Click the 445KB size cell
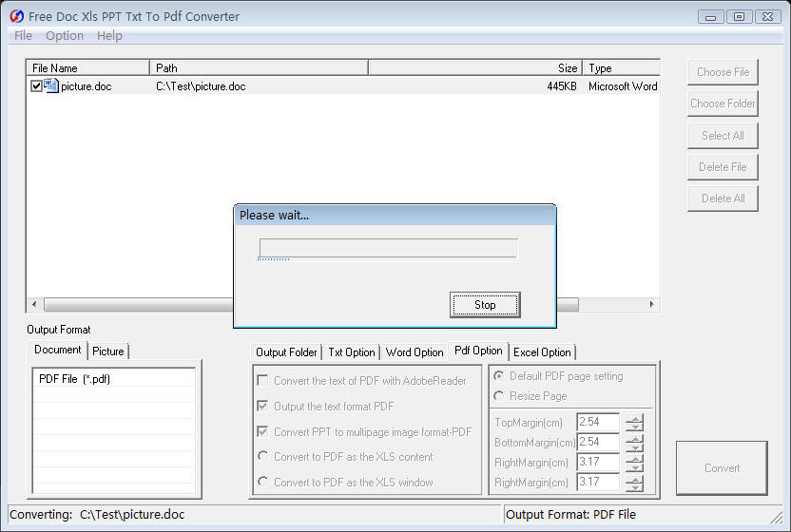This screenshot has height=532, width=791. 562,86
